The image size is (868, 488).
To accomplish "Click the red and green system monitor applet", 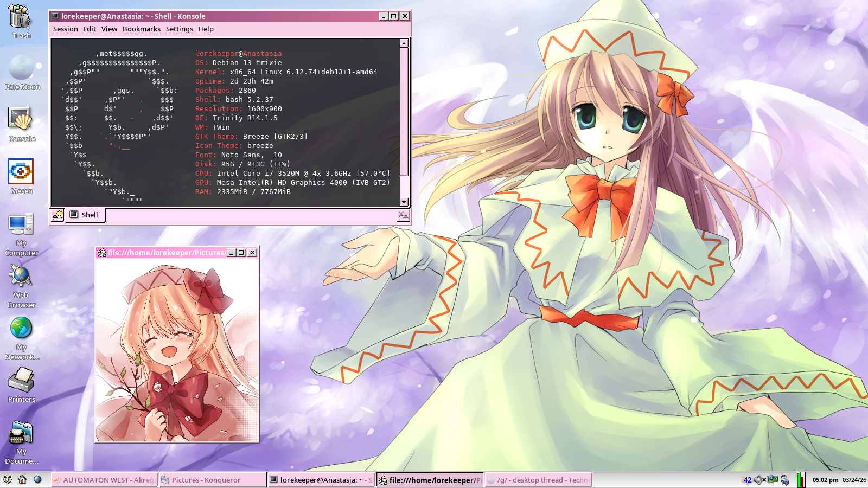I will tap(801, 480).
